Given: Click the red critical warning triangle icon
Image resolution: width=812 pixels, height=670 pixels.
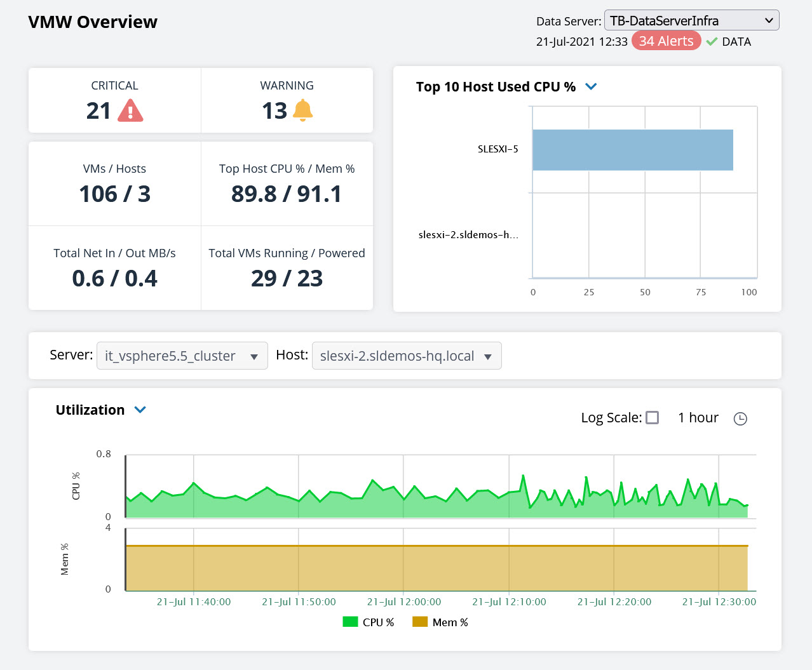Looking at the screenshot, I should pyautogui.click(x=130, y=111).
